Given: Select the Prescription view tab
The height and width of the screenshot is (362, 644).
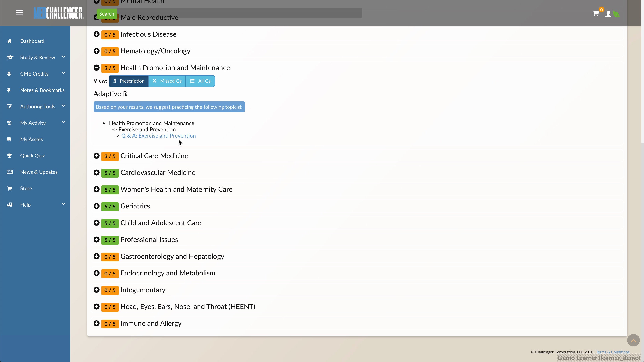Looking at the screenshot, I should [x=129, y=81].
